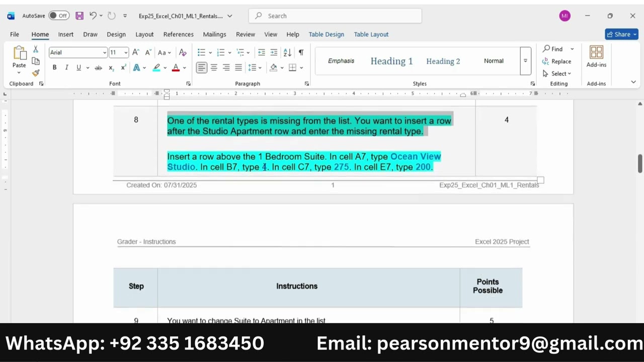Clear all formatting icon
The height and width of the screenshot is (362, 644).
pyautogui.click(x=183, y=52)
